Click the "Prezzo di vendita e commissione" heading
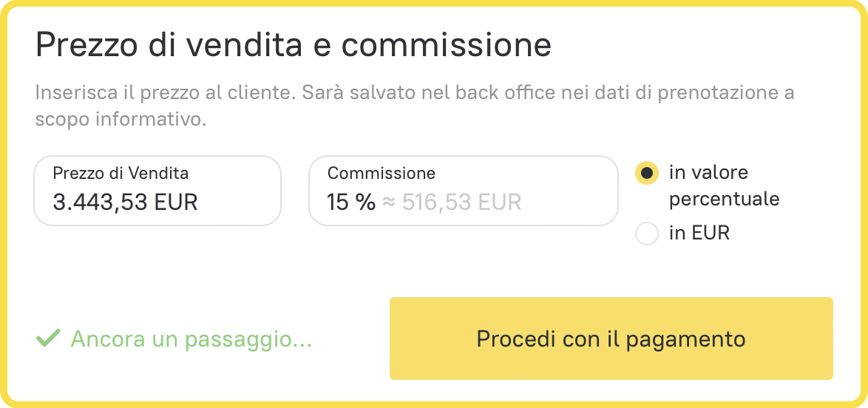This screenshot has width=868, height=408. pyautogui.click(x=294, y=46)
